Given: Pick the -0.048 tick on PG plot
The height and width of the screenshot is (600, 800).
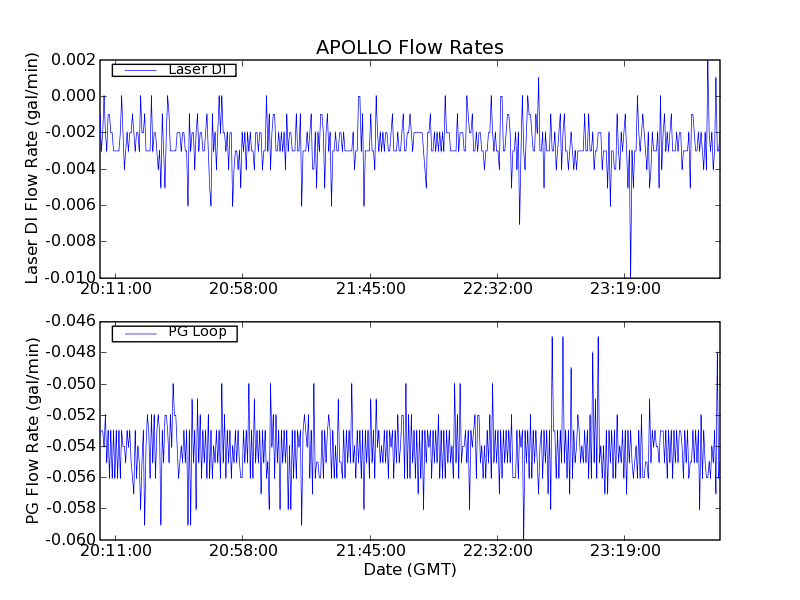Looking at the screenshot, I should pos(70,352).
